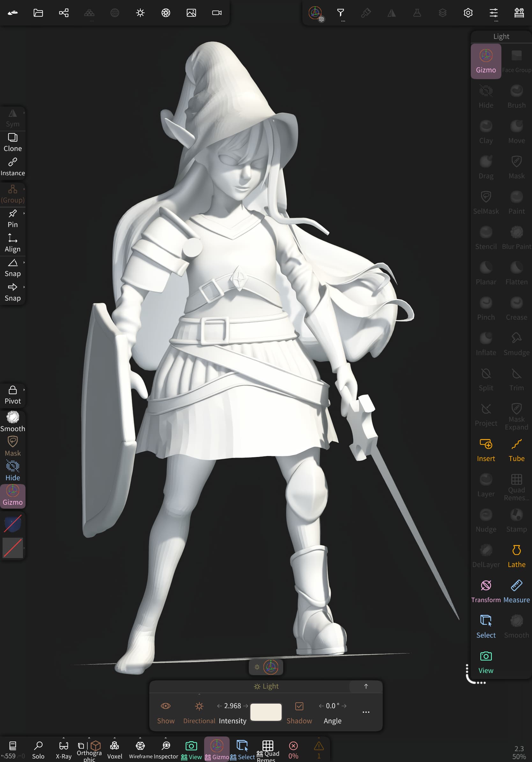The width and height of the screenshot is (532, 762).
Task: Toggle X-Ray mode in bottom bar
Action: [x=64, y=750]
